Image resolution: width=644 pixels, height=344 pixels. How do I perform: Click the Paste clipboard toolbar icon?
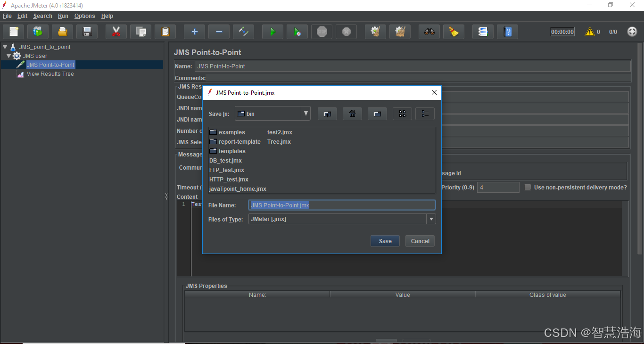pos(165,32)
